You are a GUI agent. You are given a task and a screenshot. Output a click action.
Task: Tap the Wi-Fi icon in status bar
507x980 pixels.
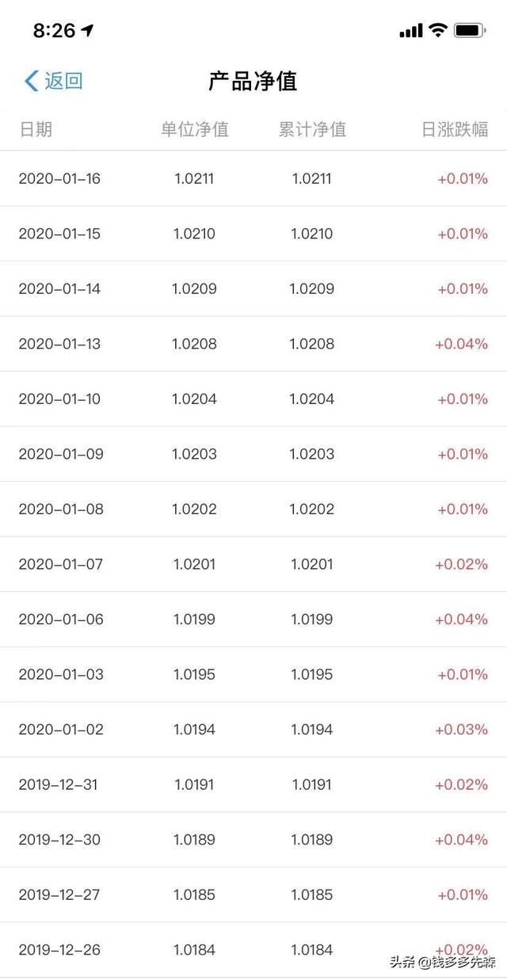point(438,30)
